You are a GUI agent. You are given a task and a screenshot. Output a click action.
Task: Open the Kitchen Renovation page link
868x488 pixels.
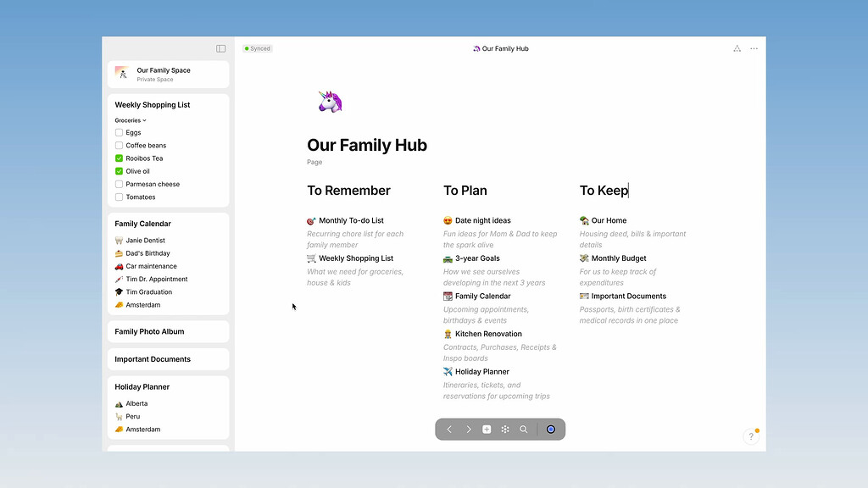(487, 334)
